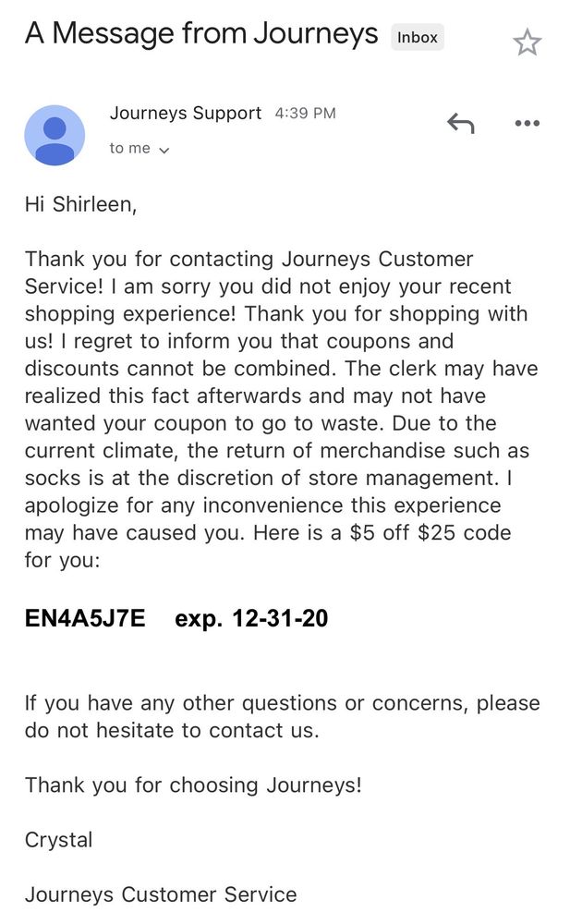Click the coupon code EN4A5J7E
Viewport: 570px width, 924px height.
pyautogui.click(x=85, y=618)
